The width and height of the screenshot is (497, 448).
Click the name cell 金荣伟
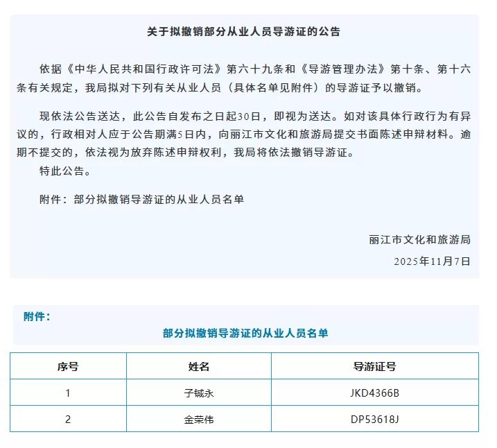[x=198, y=420]
